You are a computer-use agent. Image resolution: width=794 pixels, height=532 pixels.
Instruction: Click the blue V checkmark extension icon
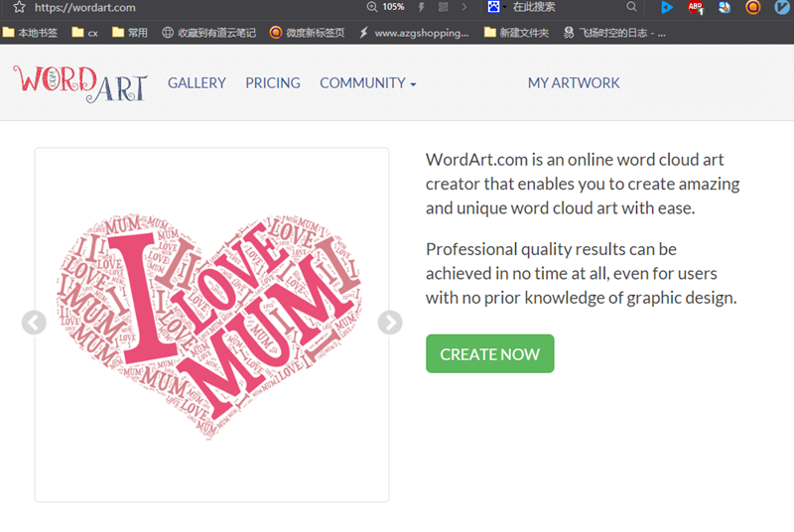tap(782, 7)
